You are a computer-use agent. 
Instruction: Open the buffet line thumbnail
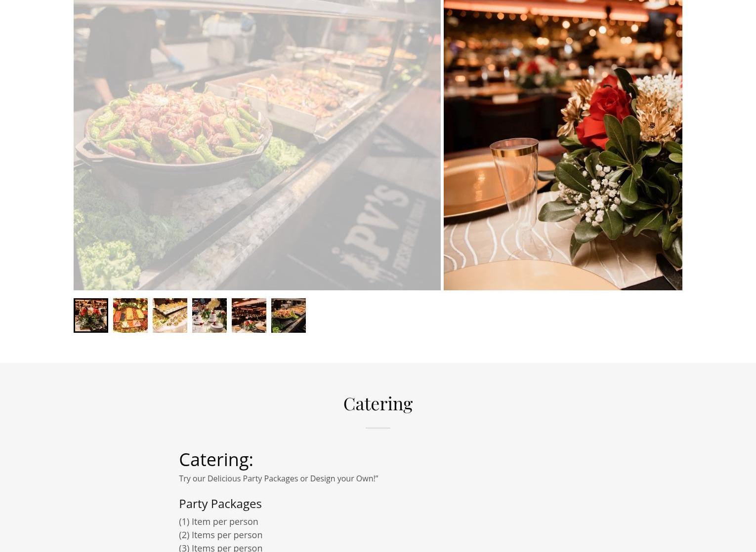coord(289,315)
